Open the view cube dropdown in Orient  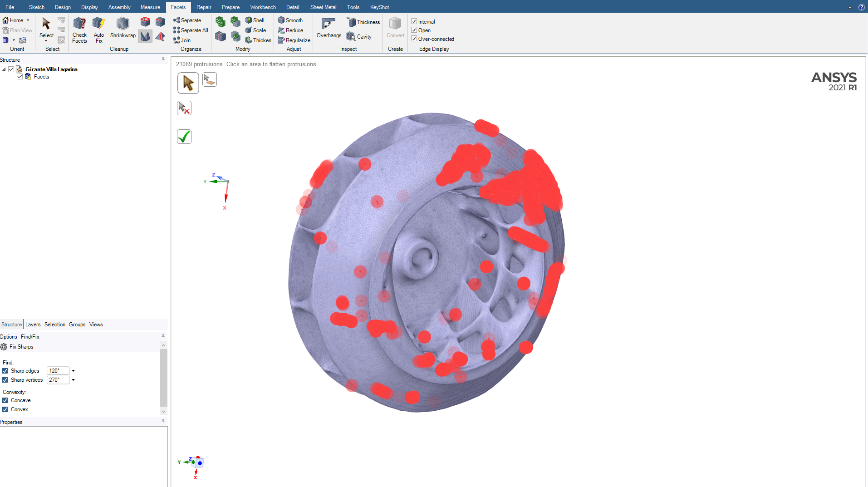(14, 40)
